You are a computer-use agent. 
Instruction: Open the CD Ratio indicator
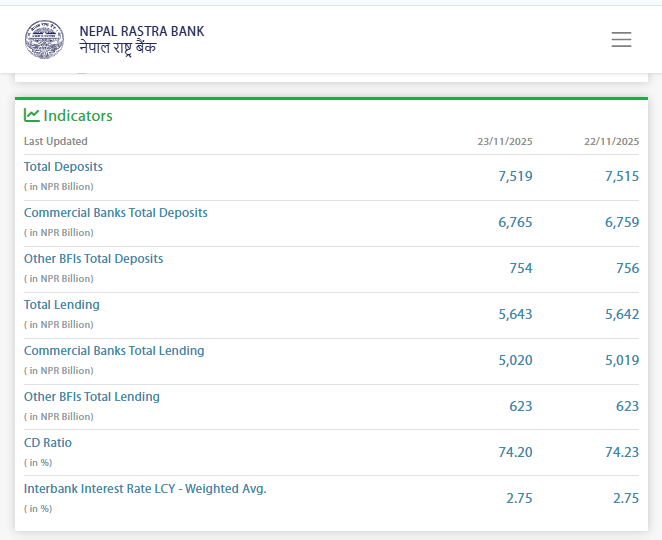click(48, 443)
